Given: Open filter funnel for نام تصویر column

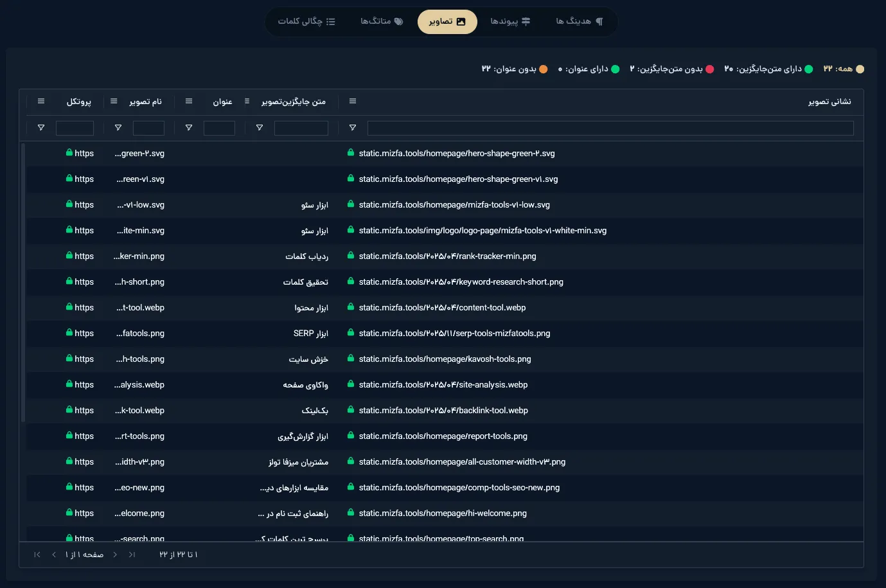Looking at the screenshot, I should tap(118, 128).
